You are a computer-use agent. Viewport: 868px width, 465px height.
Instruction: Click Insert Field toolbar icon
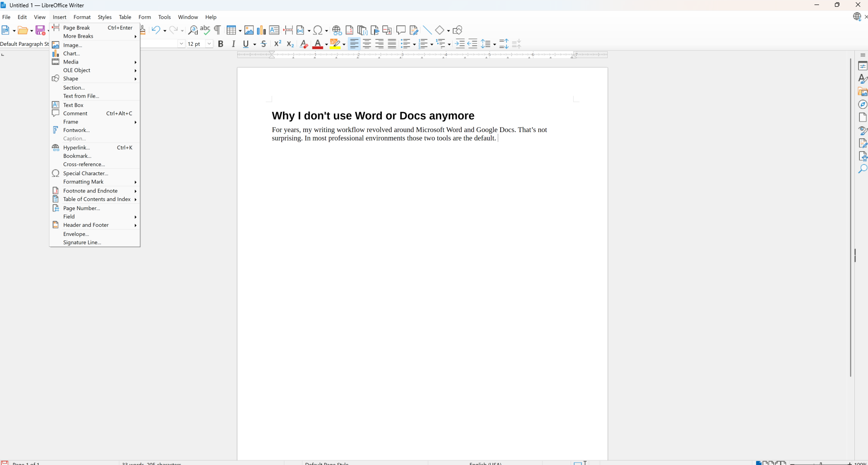click(x=301, y=30)
